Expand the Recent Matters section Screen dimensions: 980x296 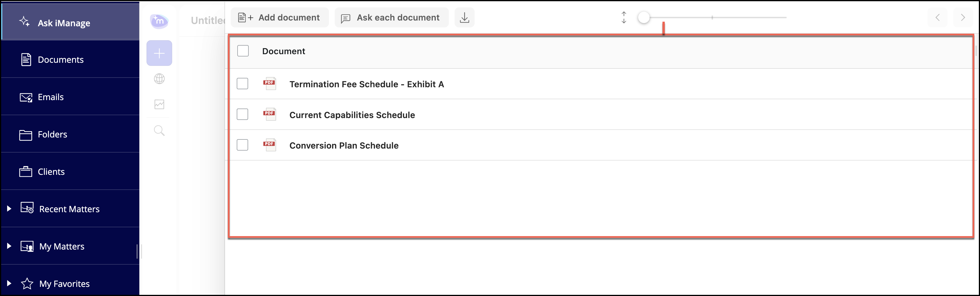tap(9, 209)
